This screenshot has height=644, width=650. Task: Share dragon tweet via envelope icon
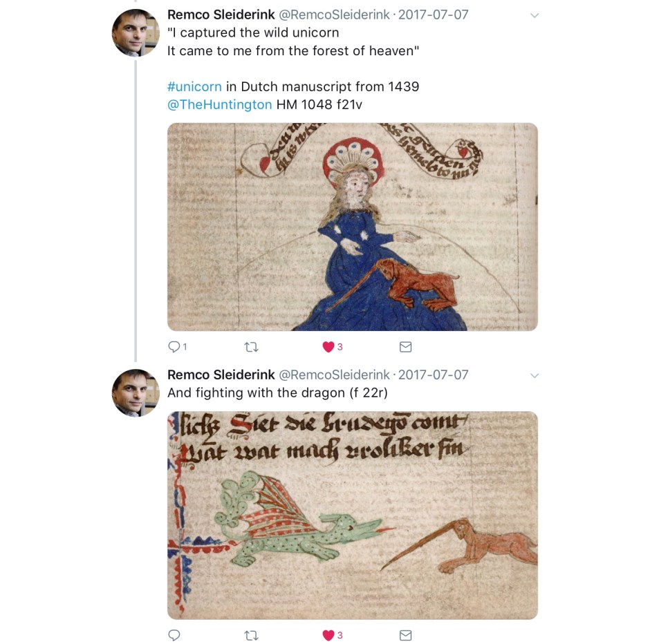click(x=405, y=635)
